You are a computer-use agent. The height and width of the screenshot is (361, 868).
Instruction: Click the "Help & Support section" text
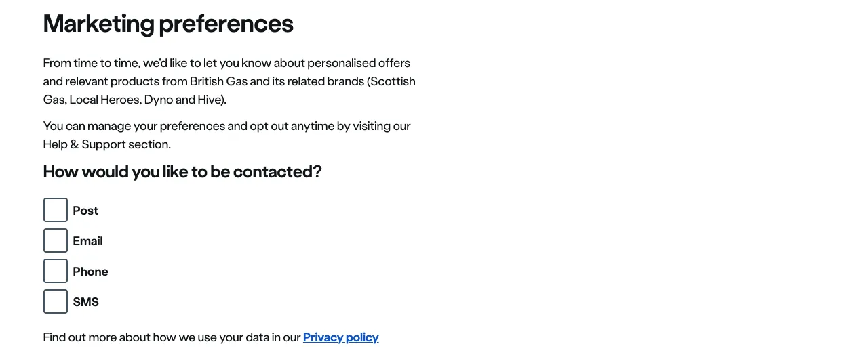[x=106, y=144]
